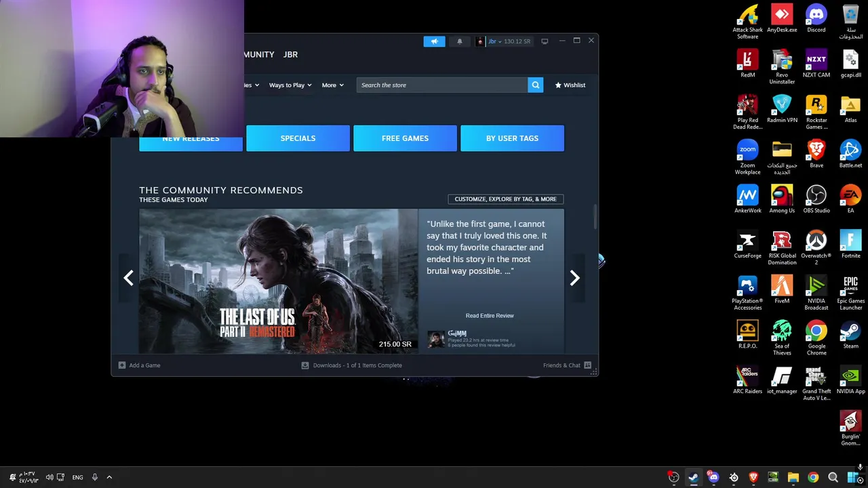Expand the More store menu
Viewport: 868px width, 488px height.
(332, 85)
